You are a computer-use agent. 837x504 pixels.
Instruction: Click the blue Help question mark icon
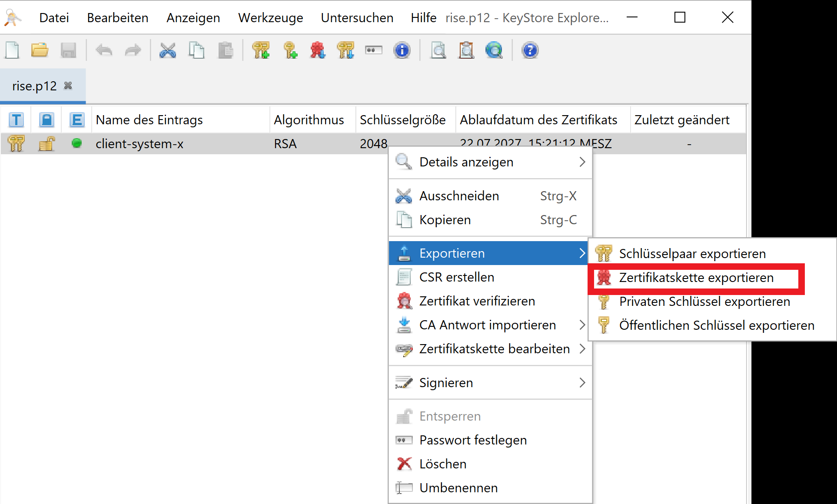coord(530,50)
